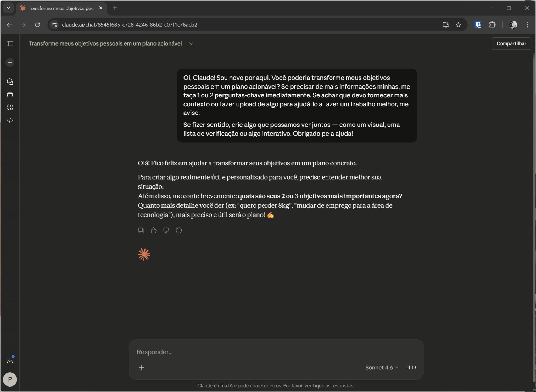Open the Artifacts icon in sidebar

[10, 107]
